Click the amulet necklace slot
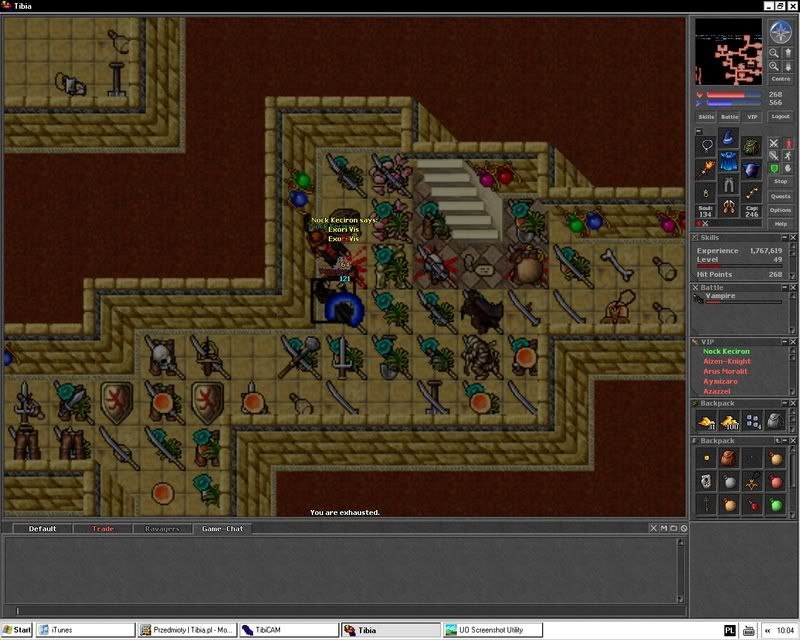800x640 pixels. click(707, 145)
